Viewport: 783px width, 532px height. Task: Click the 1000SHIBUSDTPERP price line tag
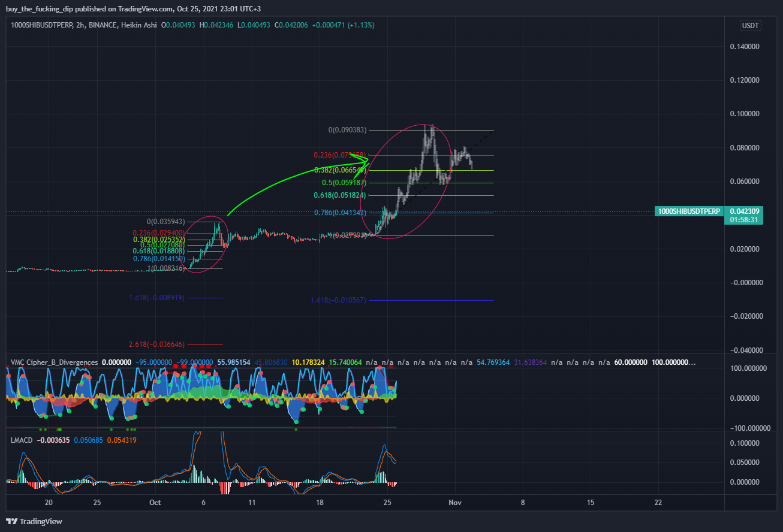coord(688,211)
